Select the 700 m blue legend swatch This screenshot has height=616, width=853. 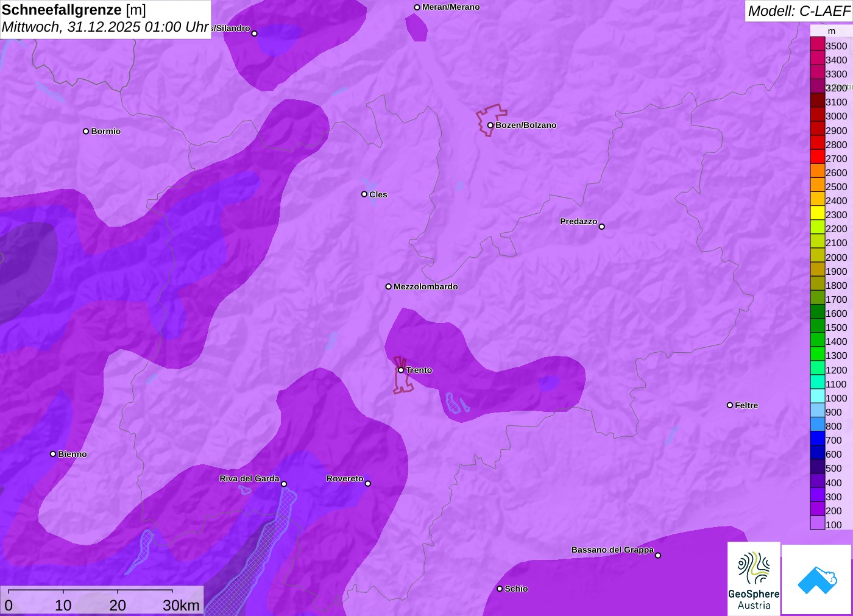tap(818, 438)
